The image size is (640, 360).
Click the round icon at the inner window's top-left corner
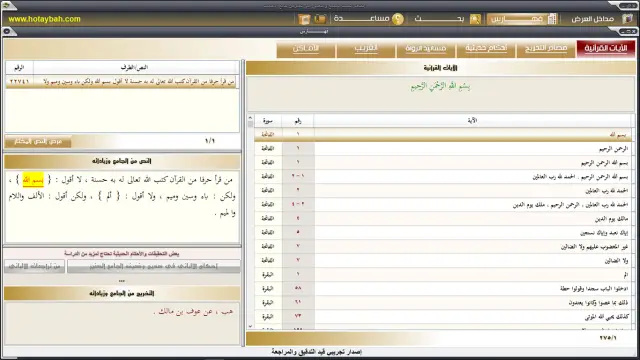7,31
